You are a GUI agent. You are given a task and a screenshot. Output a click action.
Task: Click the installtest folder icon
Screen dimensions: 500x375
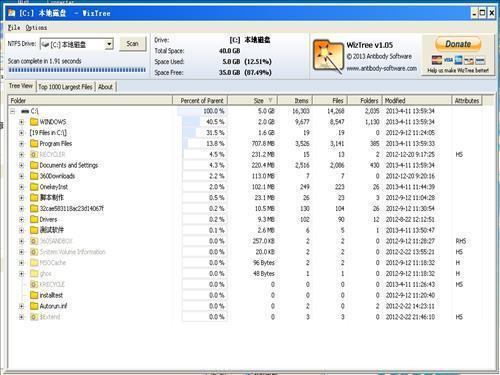coord(34,295)
